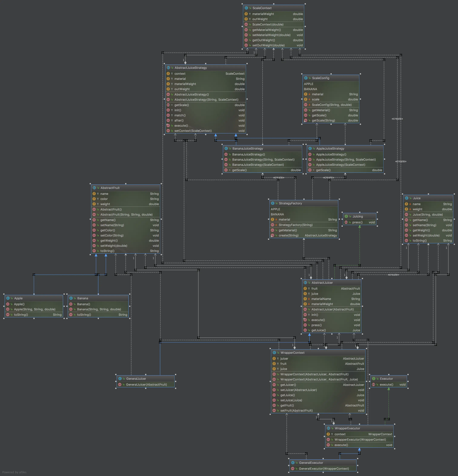Click the setWeight(double) method in Juice
The height and width of the screenshot is (476, 458).
426,235
